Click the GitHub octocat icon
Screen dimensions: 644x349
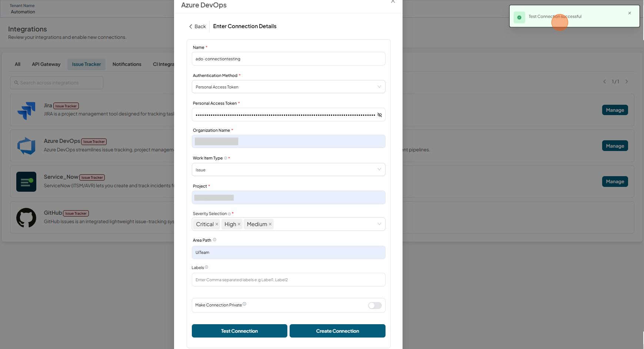click(x=26, y=218)
